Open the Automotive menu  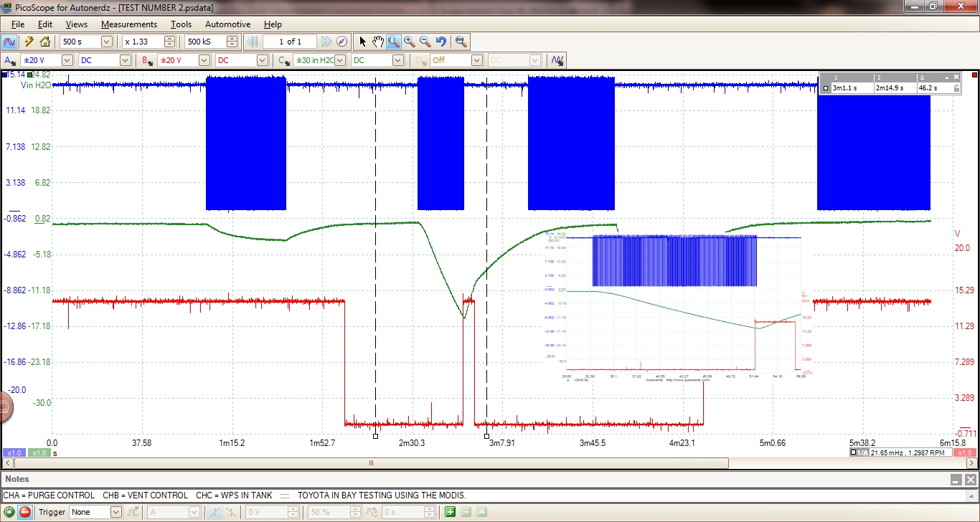coord(227,24)
